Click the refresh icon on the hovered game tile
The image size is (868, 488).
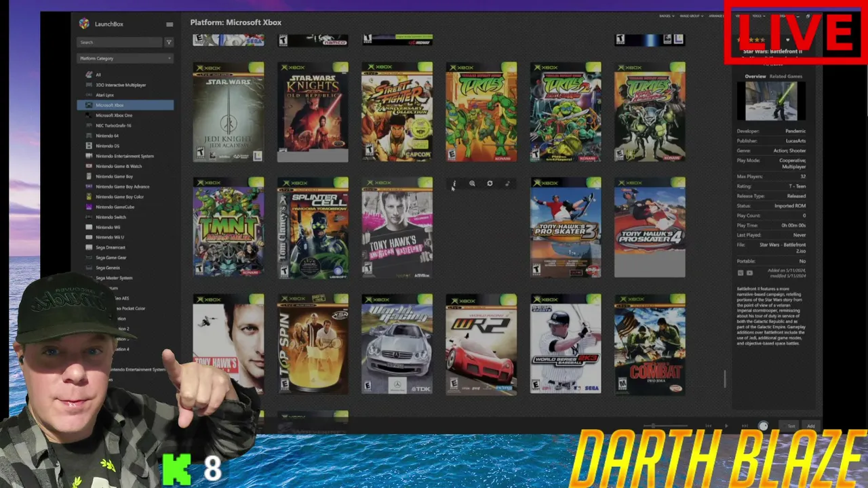[x=490, y=184]
